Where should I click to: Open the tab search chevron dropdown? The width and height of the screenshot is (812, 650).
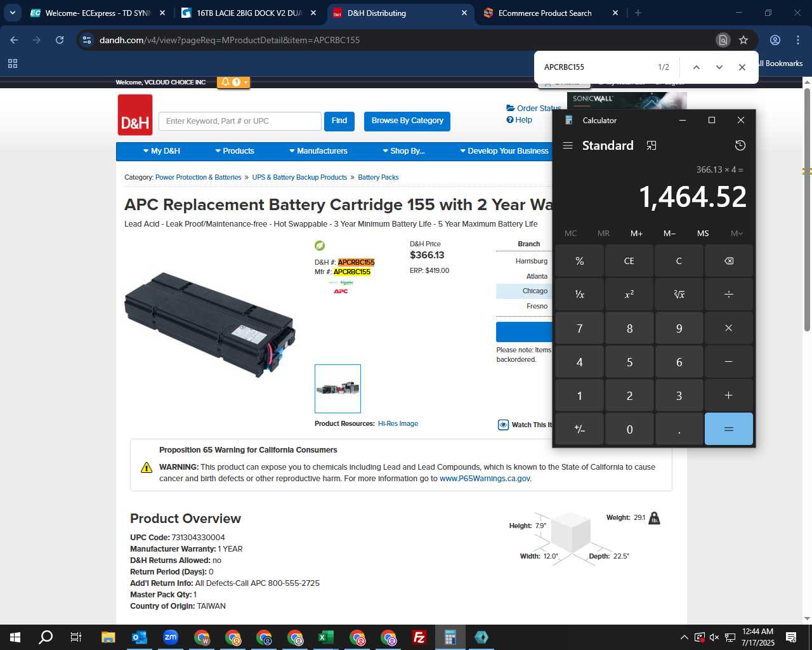[x=12, y=13]
